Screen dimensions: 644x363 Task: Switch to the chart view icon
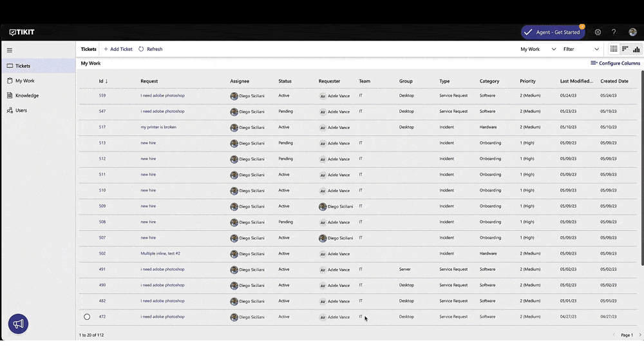click(636, 49)
